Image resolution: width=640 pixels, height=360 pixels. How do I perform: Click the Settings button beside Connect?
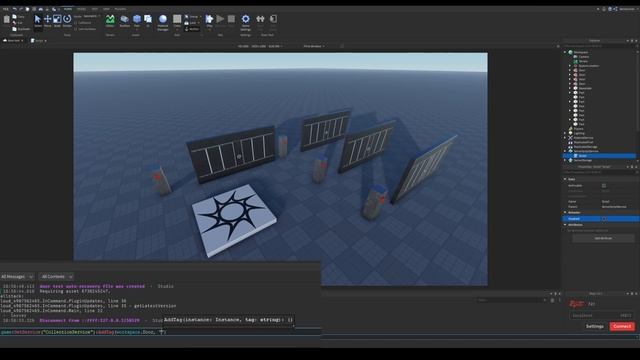(x=595, y=326)
